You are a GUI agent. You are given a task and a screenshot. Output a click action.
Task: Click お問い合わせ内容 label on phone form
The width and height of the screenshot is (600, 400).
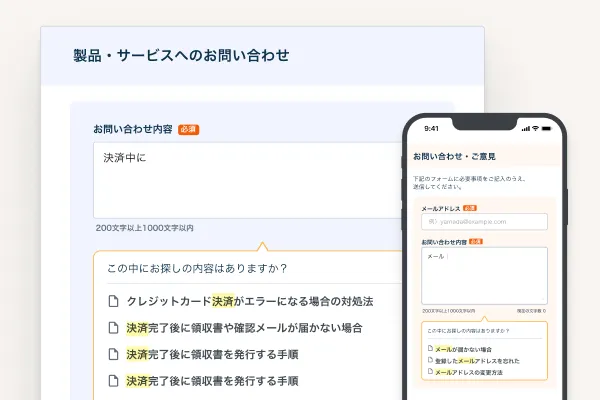(x=444, y=242)
